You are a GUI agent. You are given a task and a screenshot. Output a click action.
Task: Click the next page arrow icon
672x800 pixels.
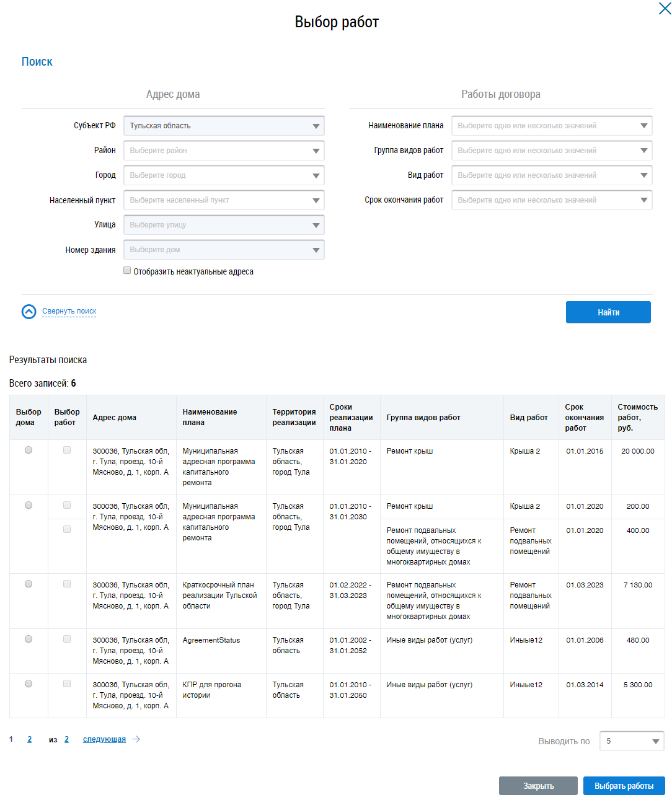click(136, 739)
